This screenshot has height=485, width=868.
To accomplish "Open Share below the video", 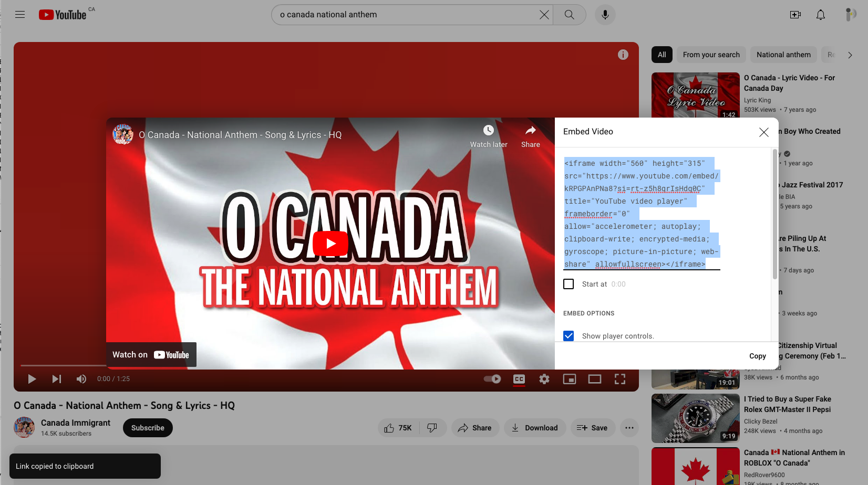I will [475, 428].
